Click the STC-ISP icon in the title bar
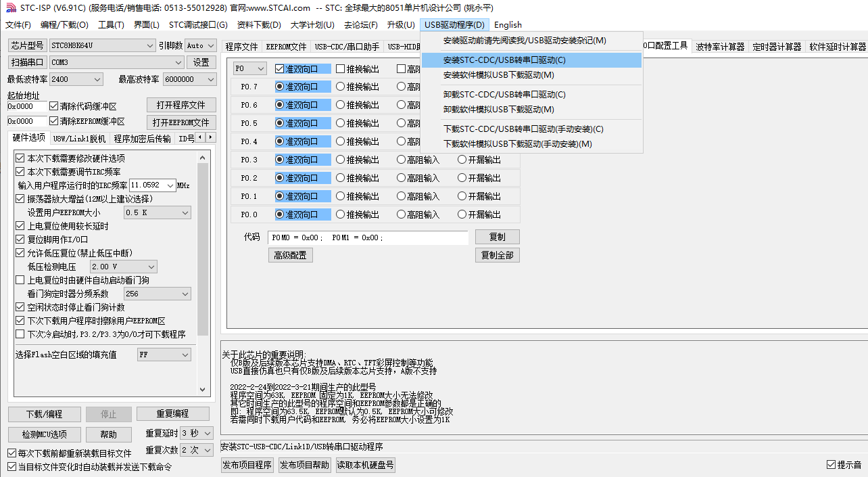Image resolution: width=868 pixels, height=477 pixels. pyautogui.click(x=9, y=7)
